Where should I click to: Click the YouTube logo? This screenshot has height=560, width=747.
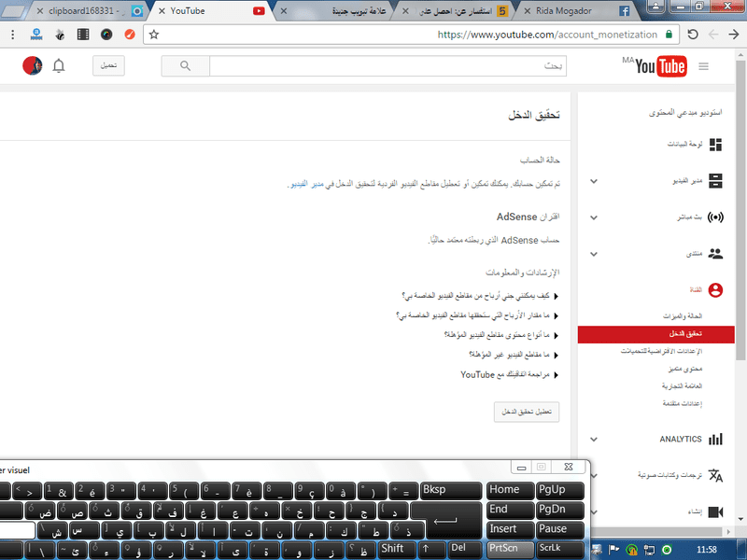click(658, 66)
